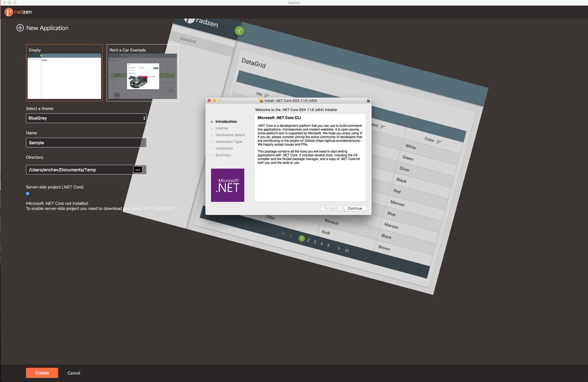The width and height of the screenshot is (588, 382).
Task: Select the Empty application template
Action: click(x=64, y=72)
